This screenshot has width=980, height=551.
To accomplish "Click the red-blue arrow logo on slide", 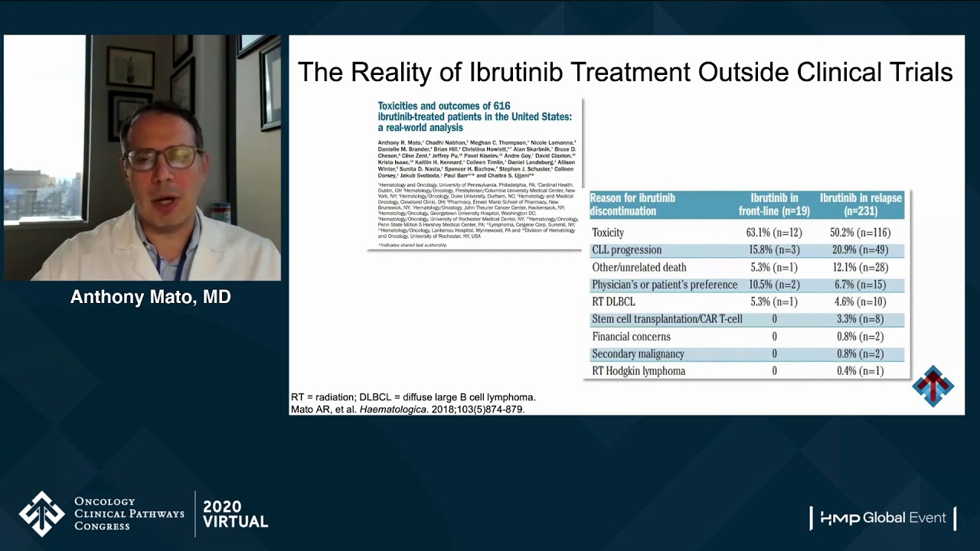I will click(x=933, y=386).
